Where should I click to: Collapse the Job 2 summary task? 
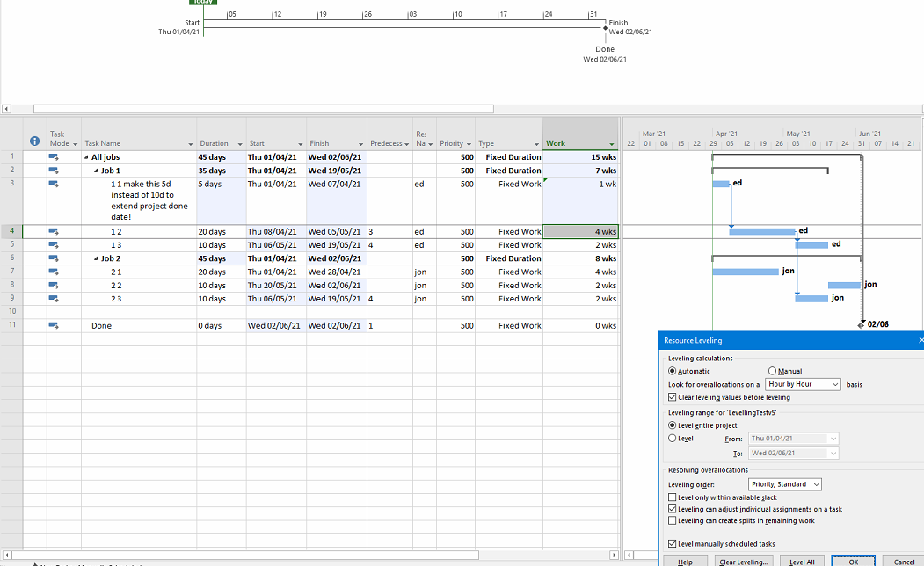[96, 258]
